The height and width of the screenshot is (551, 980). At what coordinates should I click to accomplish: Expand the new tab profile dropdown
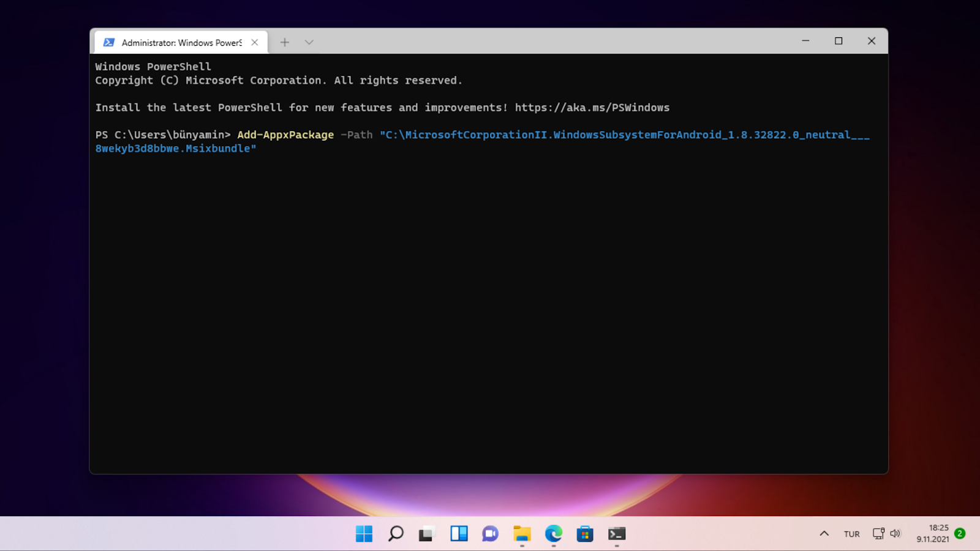pyautogui.click(x=309, y=42)
